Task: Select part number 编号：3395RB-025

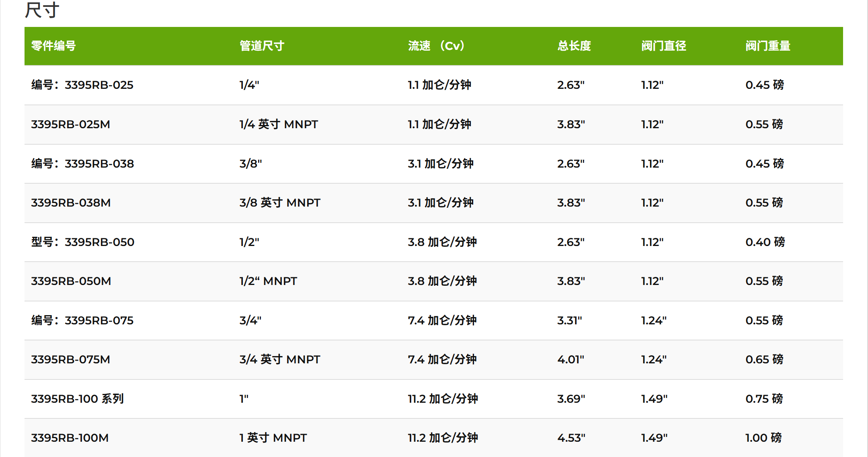Action: (x=82, y=85)
